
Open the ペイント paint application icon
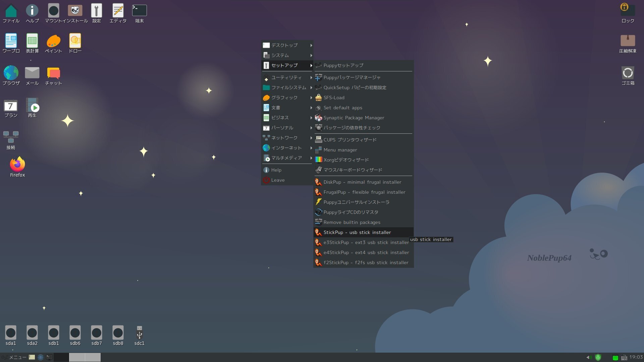click(x=53, y=41)
